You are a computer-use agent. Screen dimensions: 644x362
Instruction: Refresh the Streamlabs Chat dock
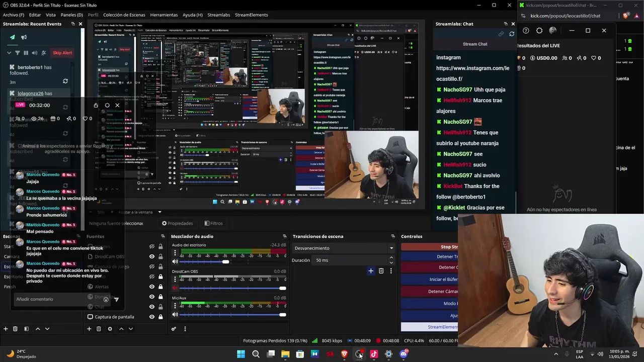[x=512, y=34]
